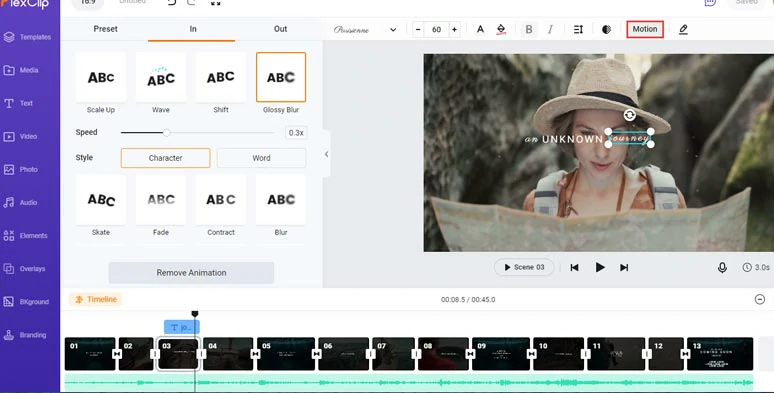
Task: Switch to the Preset tab
Action: (x=105, y=29)
